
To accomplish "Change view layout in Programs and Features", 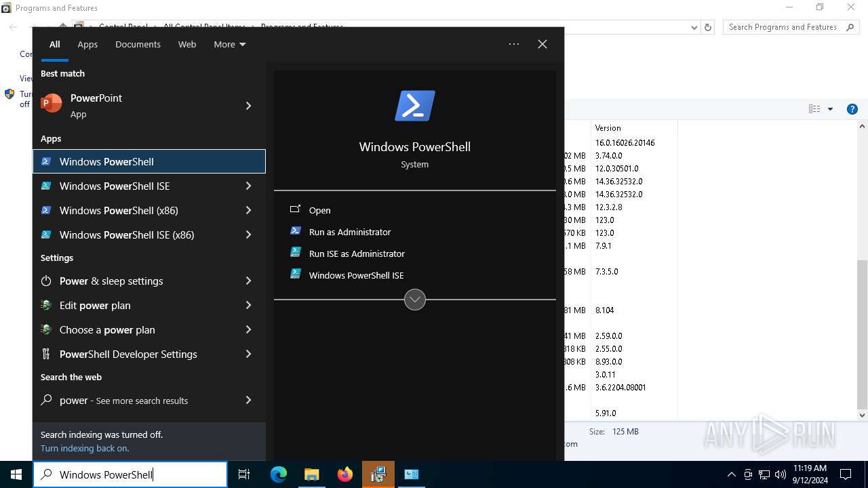I will click(x=814, y=109).
